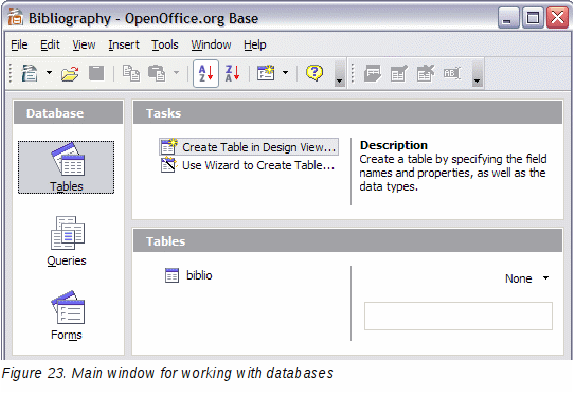Open the None preview dropdown
This screenshot has height=393, width=573.
pyautogui.click(x=527, y=279)
